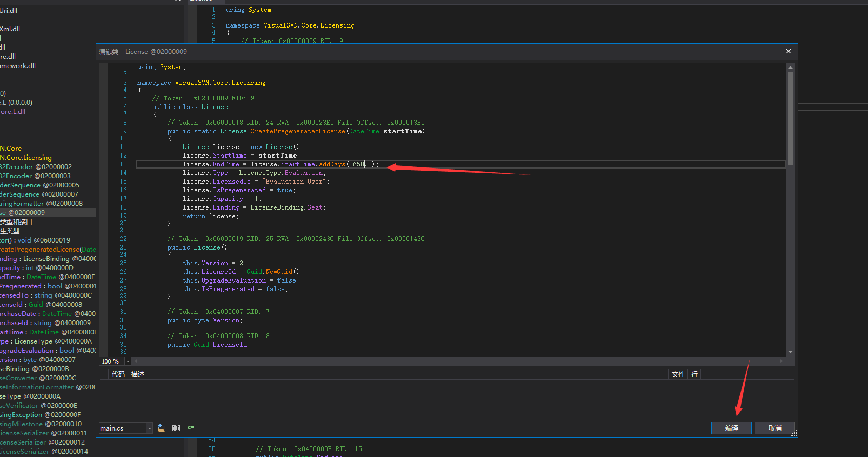Image resolution: width=868 pixels, height=457 pixels.
Task: Click the 文件 column header
Action: tap(678, 374)
